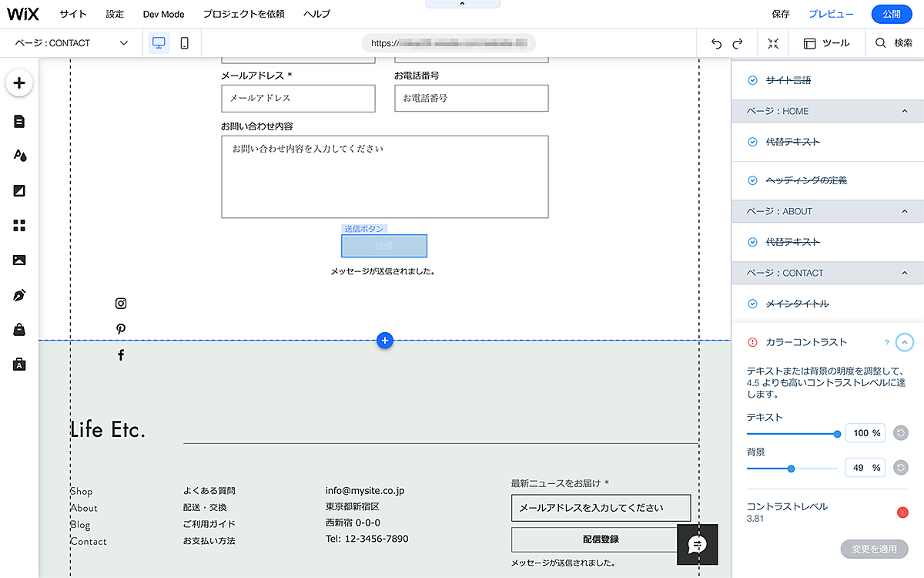Adjust the 背景 brightness slider handle

(791, 468)
